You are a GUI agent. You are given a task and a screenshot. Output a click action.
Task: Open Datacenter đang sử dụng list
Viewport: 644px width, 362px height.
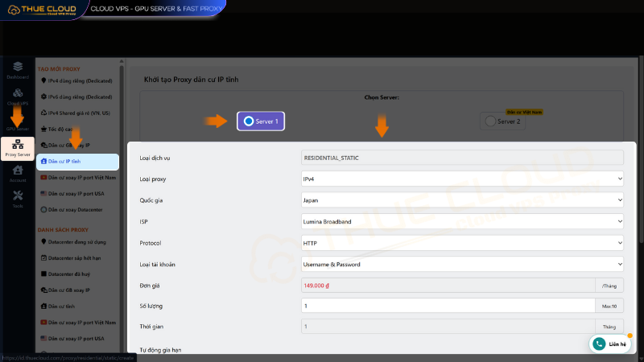pyautogui.click(x=73, y=242)
